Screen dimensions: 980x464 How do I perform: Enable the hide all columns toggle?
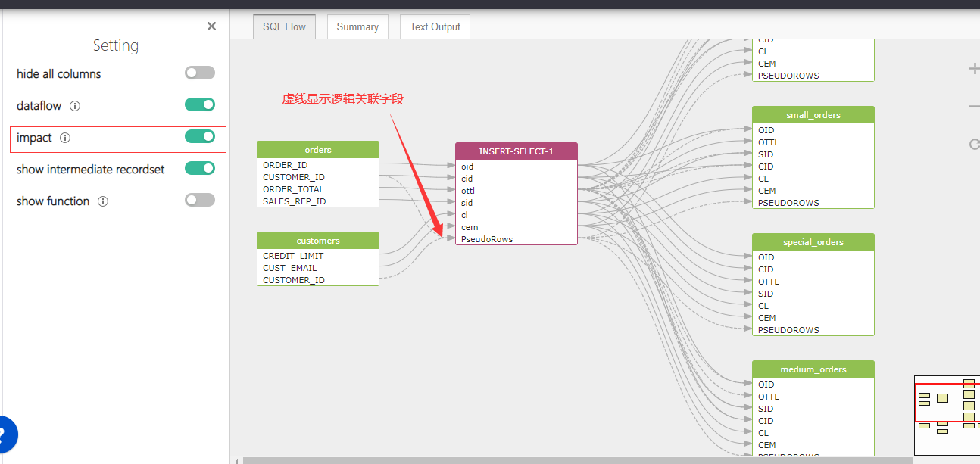point(199,72)
